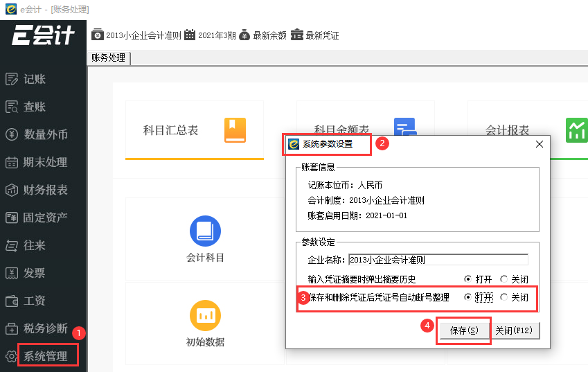588x372 pixels.
Task: Click the 初始数据 label
Action: point(205,342)
